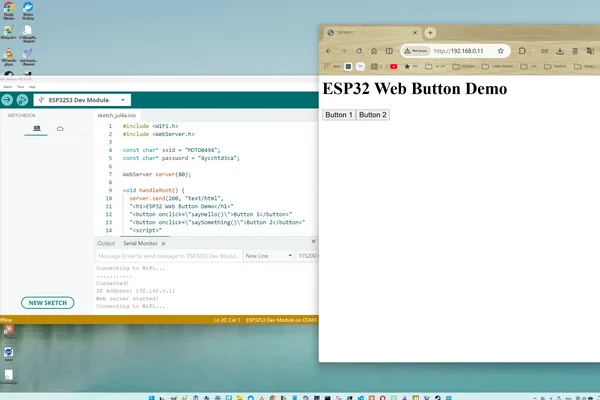
Task: Open the sketch_jul4a.ino editor tab
Action: [116, 115]
